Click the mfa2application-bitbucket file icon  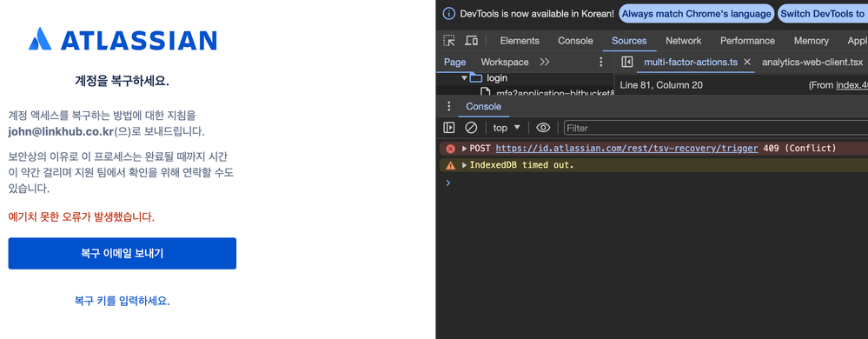(x=485, y=92)
